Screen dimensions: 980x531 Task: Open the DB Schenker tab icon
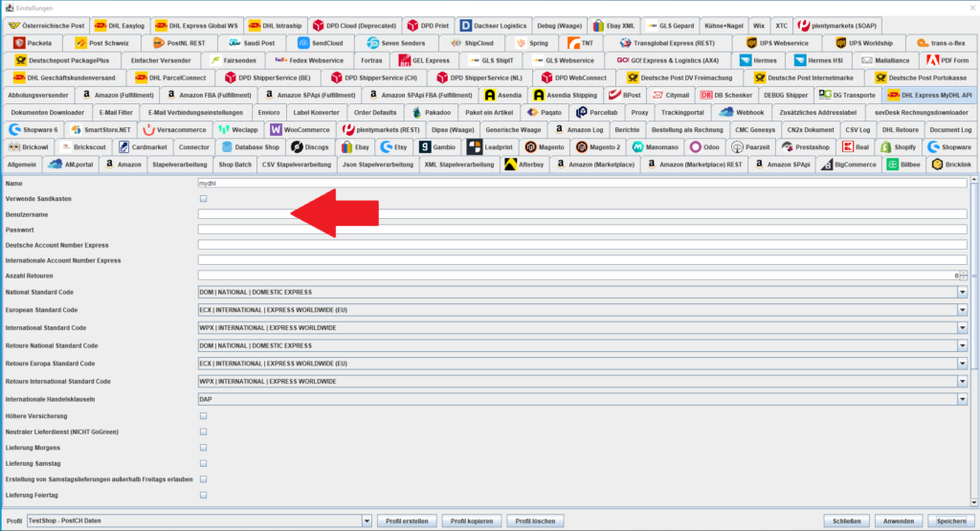[706, 95]
